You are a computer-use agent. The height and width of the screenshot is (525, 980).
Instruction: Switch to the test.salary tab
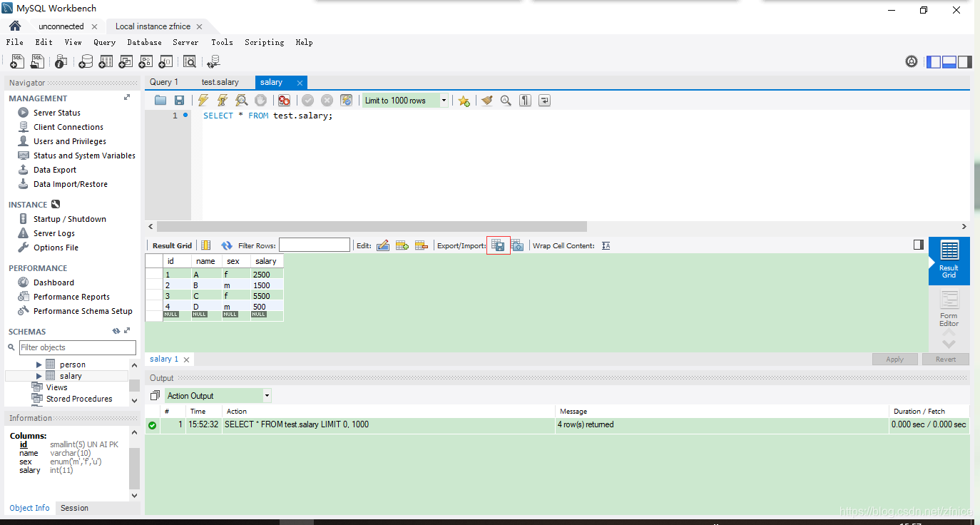(220, 82)
